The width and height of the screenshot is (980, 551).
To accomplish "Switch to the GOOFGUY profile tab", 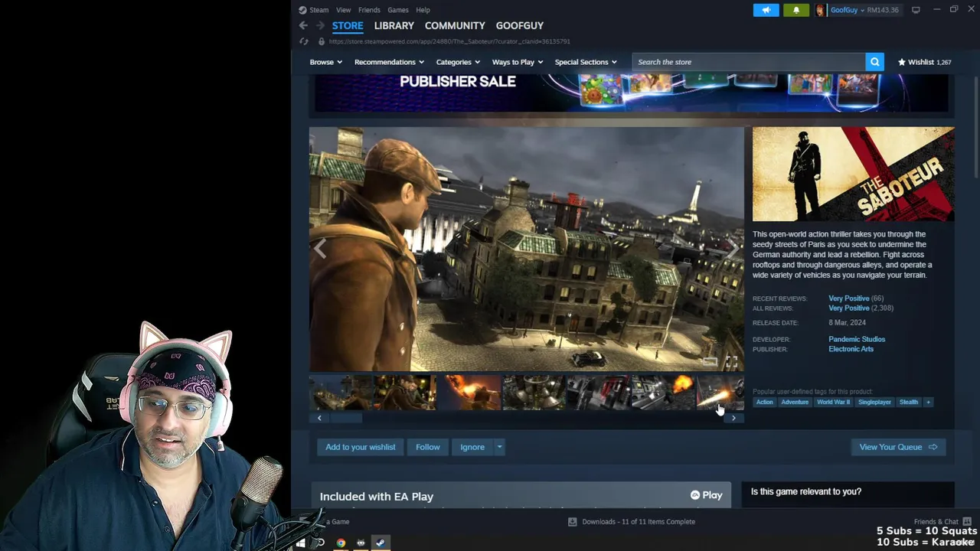I will 520,26.
